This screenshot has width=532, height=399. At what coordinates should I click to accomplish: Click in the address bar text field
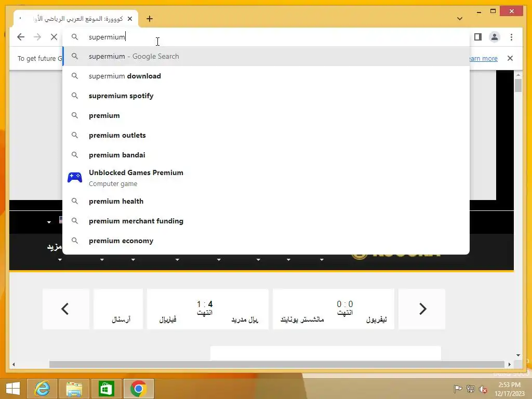coord(267,37)
